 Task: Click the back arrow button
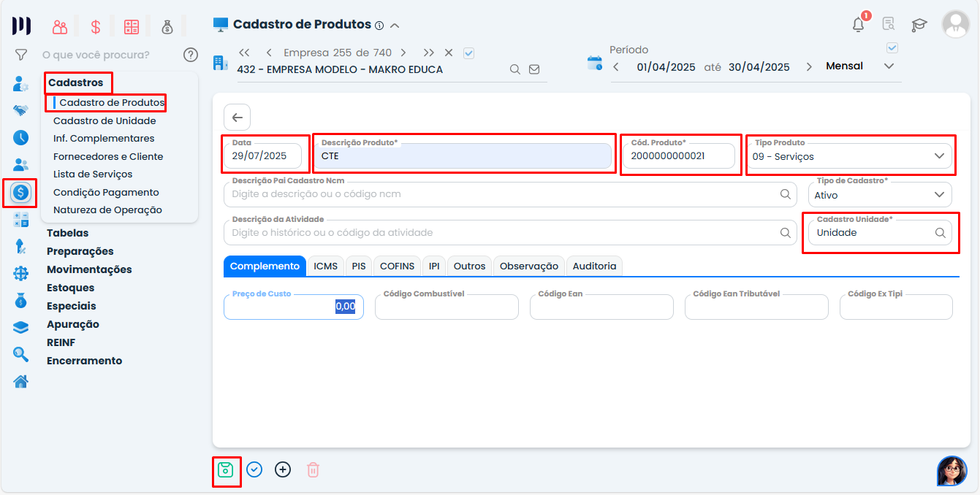[x=237, y=118]
